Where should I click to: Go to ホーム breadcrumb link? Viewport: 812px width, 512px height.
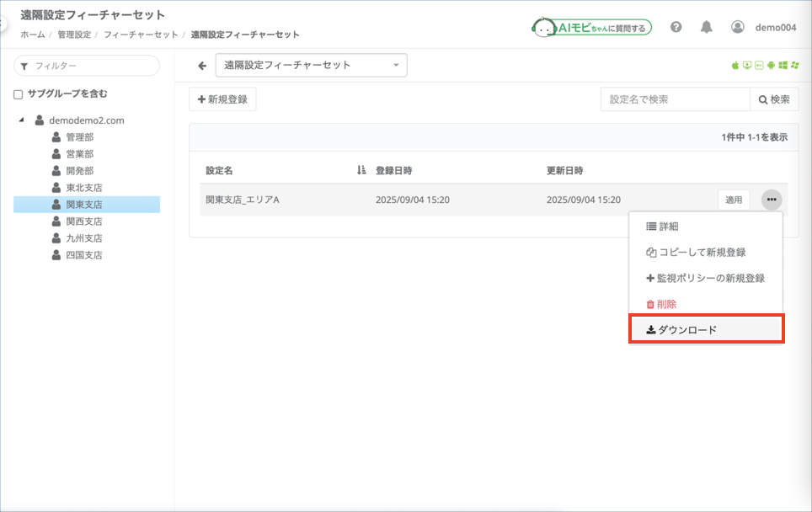33,35
